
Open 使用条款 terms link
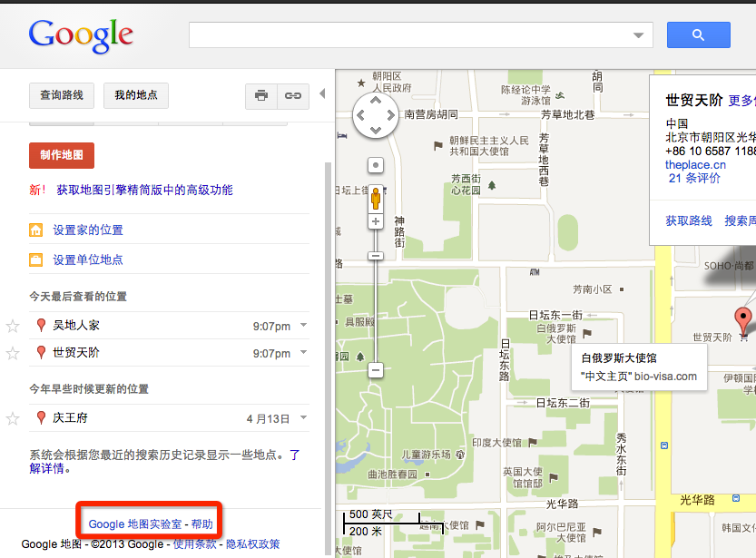(x=195, y=544)
